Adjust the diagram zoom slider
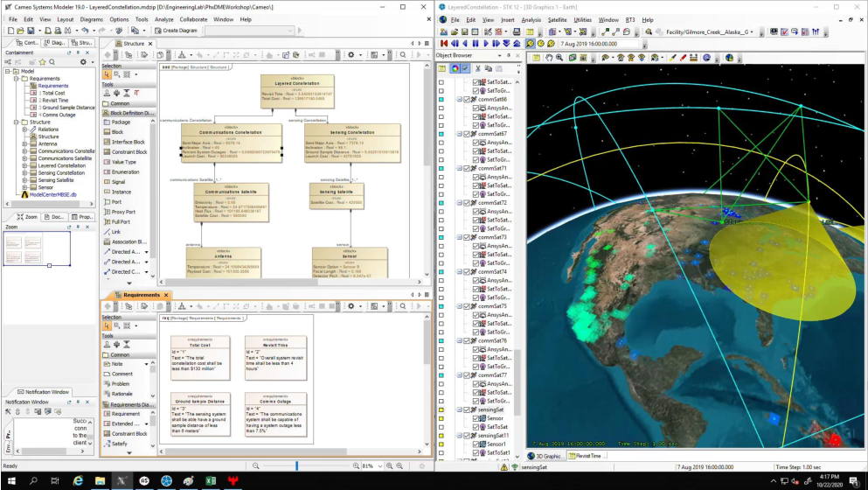This screenshot has height=490, width=868. [297, 465]
